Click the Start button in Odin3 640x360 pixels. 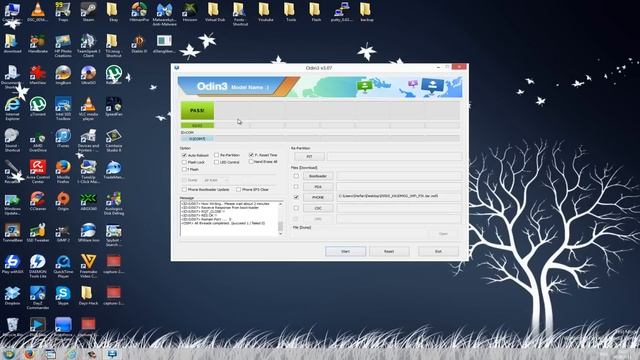[345, 251]
